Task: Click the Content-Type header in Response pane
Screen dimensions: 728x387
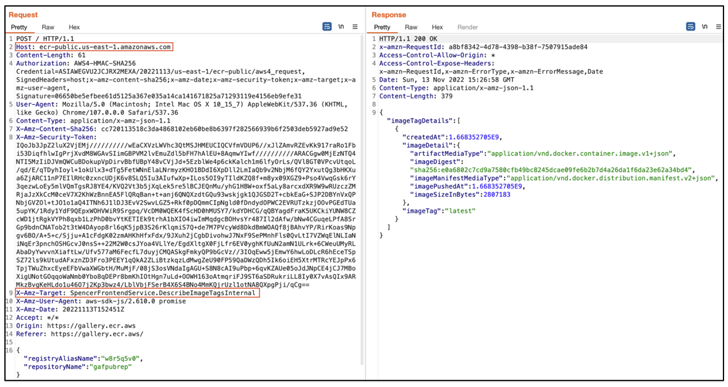Action: pos(456,88)
